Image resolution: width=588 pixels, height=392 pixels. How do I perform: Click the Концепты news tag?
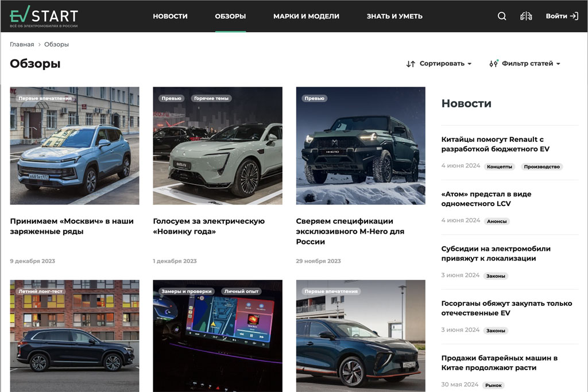click(499, 167)
